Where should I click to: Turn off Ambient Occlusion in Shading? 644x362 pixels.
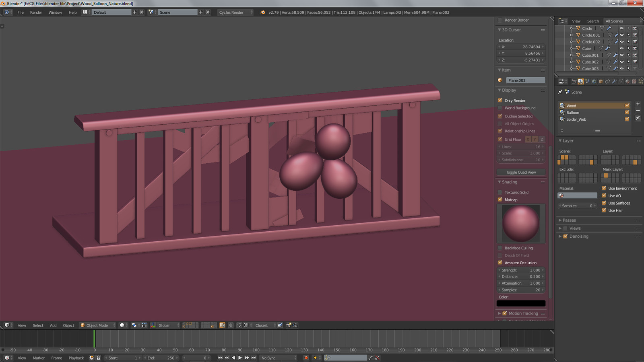(x=500, y=263)
